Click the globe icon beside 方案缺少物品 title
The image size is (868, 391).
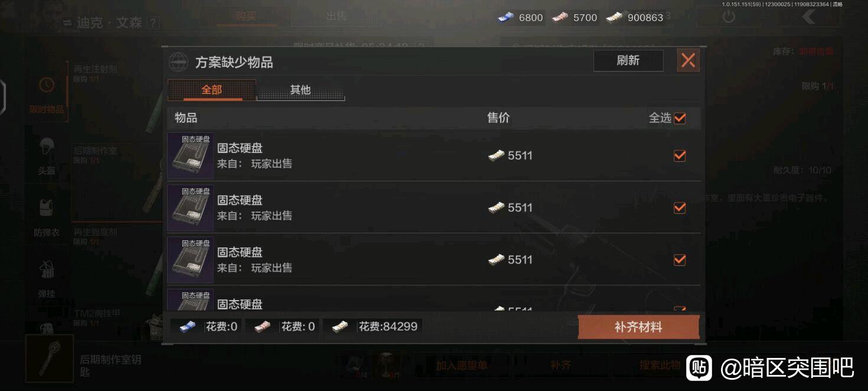click(178, 62)
